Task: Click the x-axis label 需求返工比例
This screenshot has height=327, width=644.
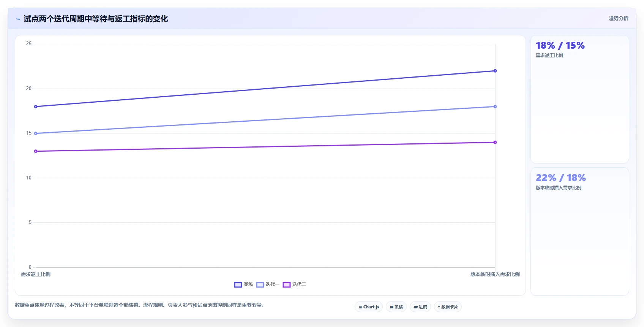Action: 36,274
